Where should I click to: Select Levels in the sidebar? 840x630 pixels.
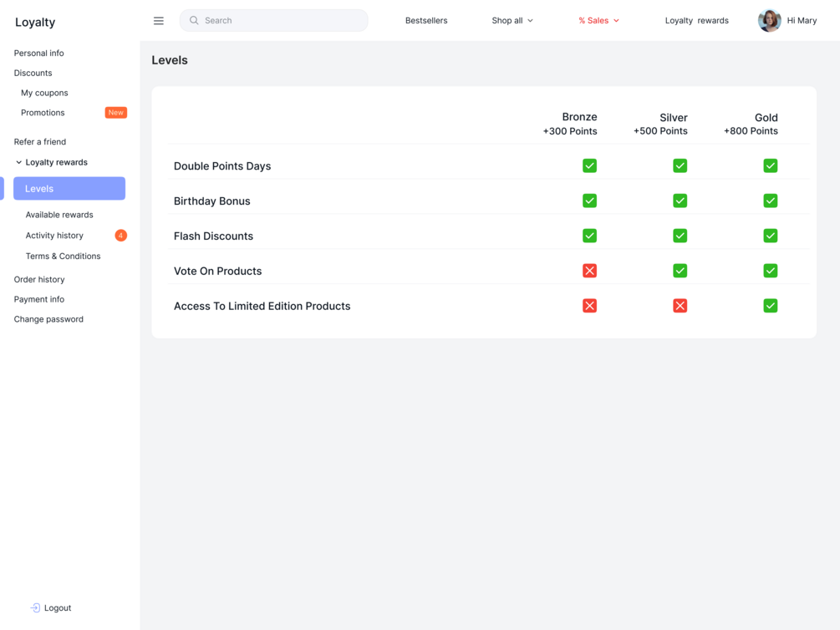click(x=69, y=189)
